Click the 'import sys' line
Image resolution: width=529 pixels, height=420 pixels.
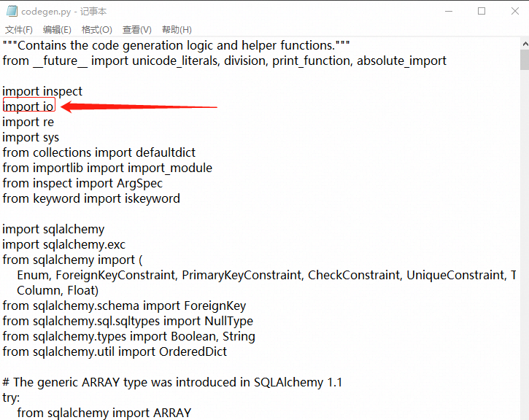(x=31, y=137)
